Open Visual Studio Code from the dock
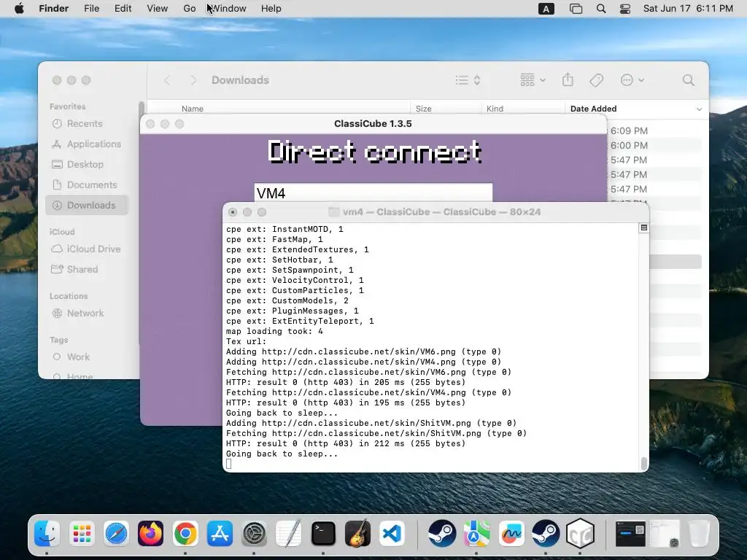The height and width of the screenshot is (560, 747). pos(392,533)
